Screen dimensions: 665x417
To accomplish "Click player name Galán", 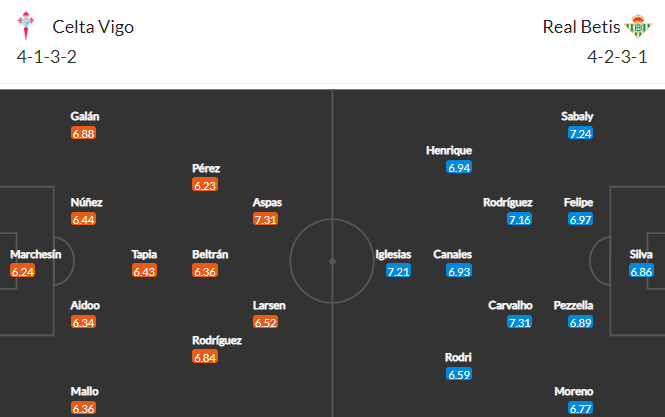I will coord(85,116).
